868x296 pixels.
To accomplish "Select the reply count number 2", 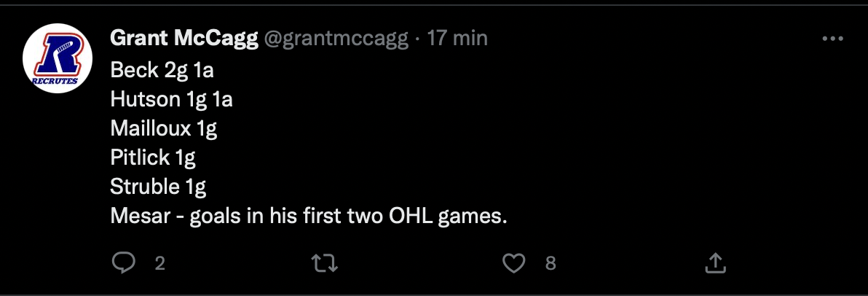I will pyautogui.click(x=160, y=263).
